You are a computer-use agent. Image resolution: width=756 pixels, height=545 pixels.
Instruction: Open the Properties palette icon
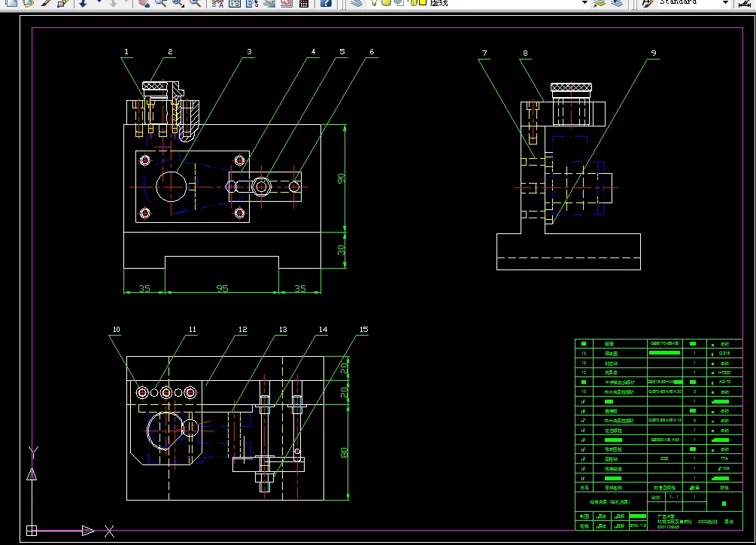tap(217, 3)
